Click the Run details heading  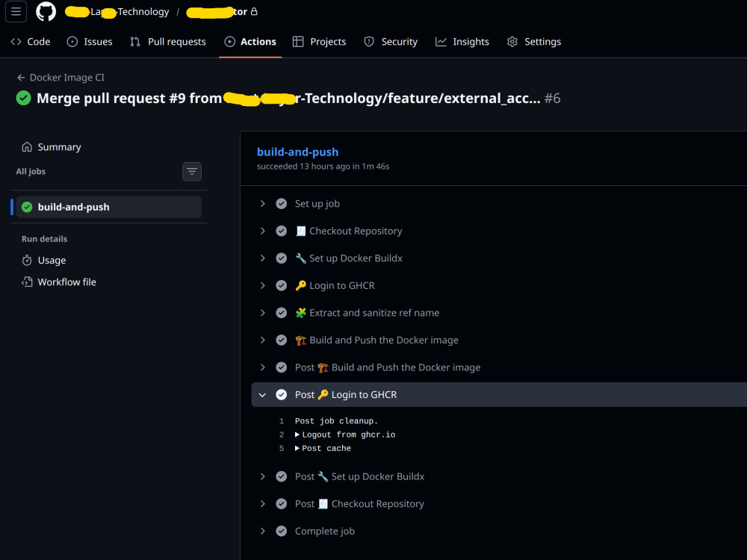coord(44,239)
